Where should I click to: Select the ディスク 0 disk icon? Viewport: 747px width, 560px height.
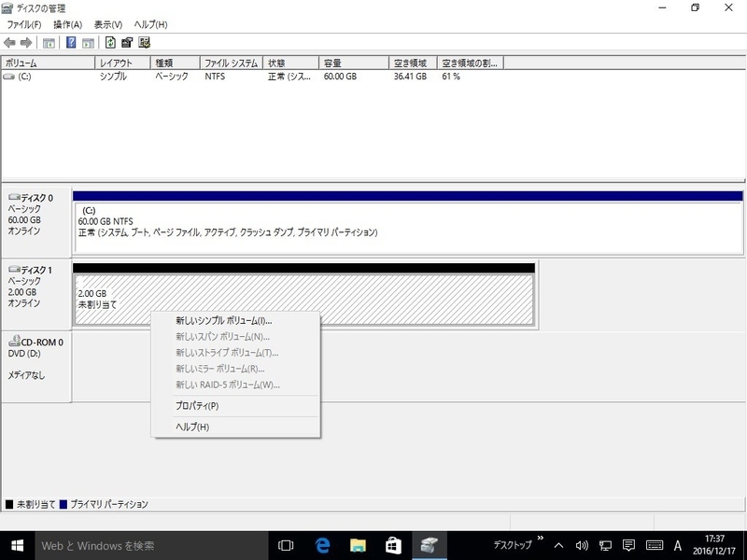pyautogui.click(x=14, y=197)
